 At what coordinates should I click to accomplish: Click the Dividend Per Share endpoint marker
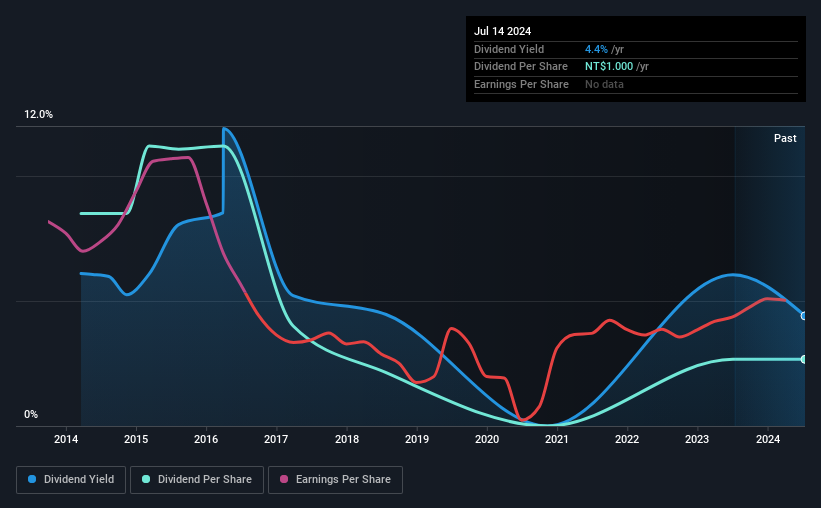click(x=804, y=359)
